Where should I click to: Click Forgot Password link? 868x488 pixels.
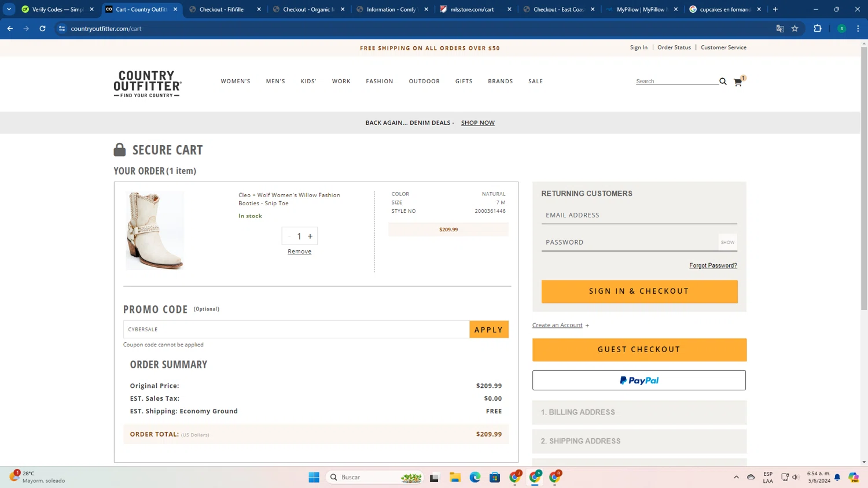tap(713, 265)
